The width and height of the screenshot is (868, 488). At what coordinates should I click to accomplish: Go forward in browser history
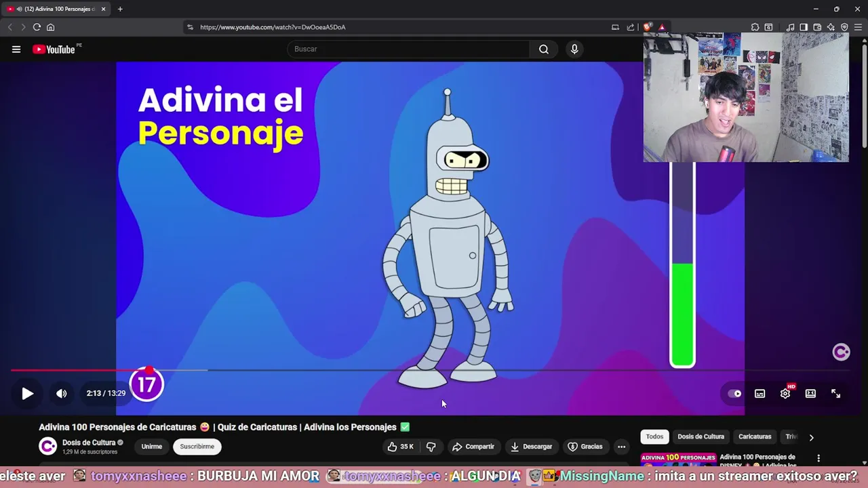tap(23, 27)
